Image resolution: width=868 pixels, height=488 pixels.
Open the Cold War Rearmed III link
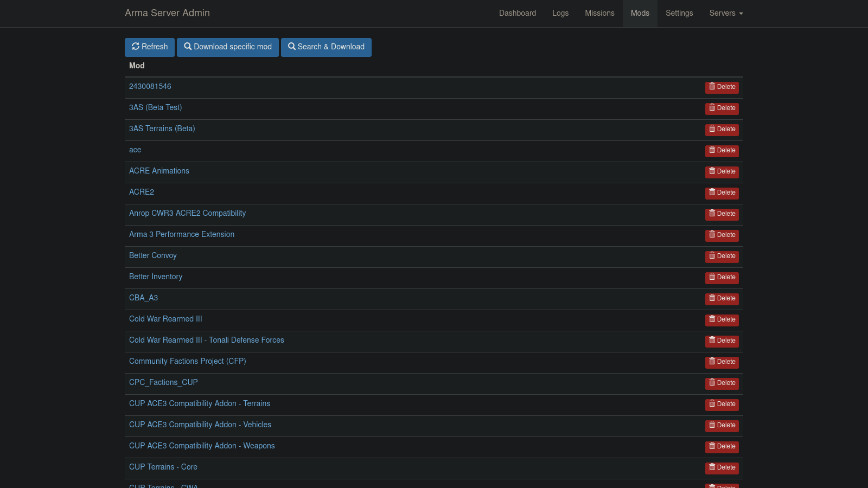165,319
